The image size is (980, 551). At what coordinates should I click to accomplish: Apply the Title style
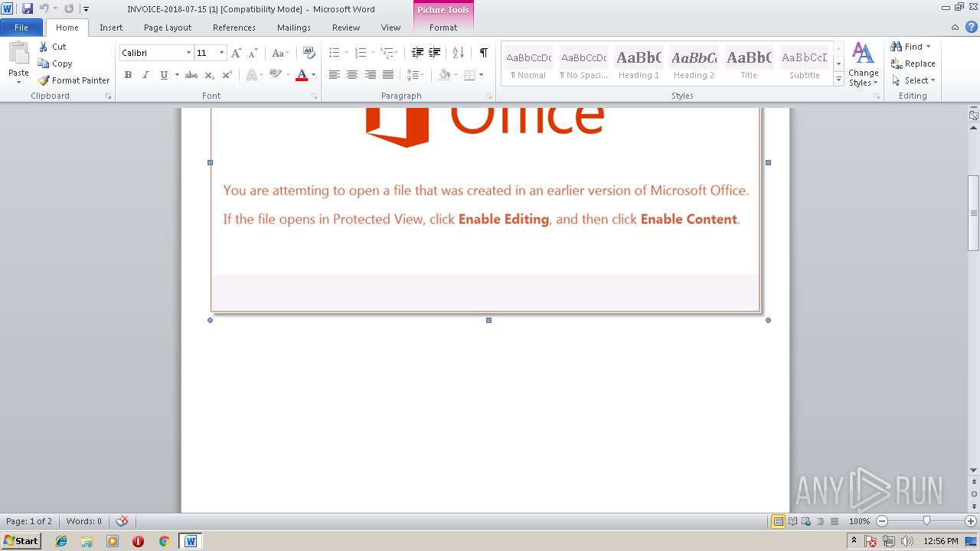pos(749,64)
